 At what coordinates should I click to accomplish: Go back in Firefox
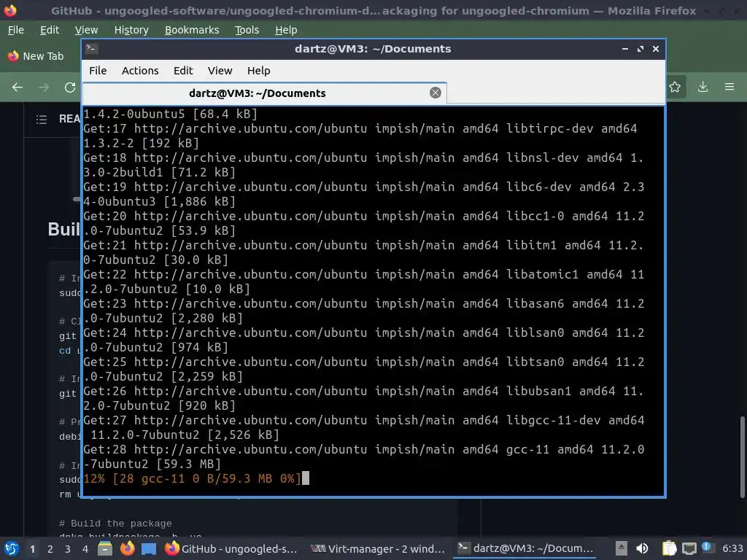click(x=18, y=87)
